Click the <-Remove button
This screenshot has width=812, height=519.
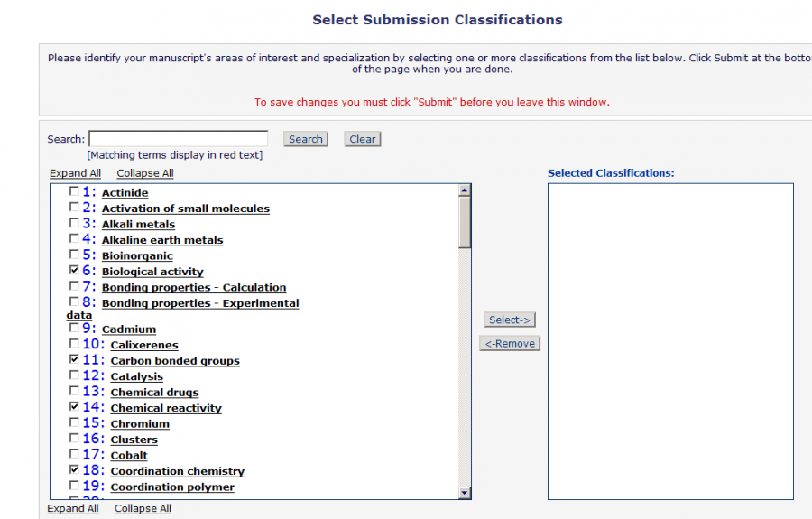[509, 343]
